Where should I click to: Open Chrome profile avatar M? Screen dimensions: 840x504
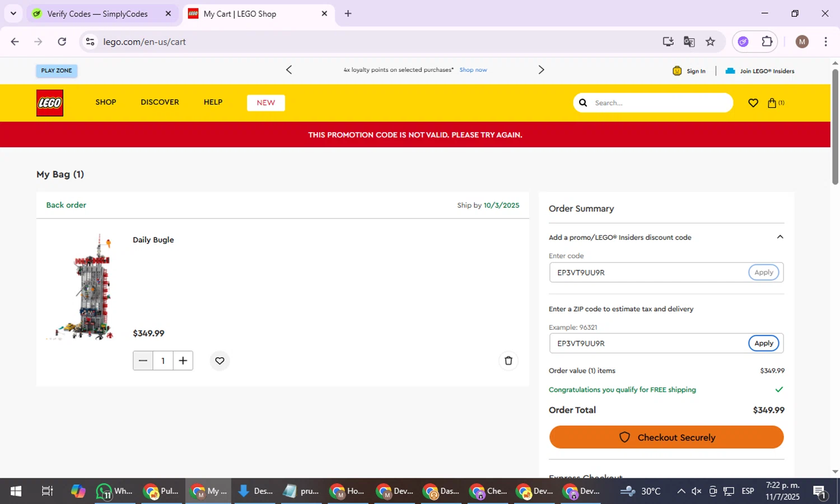click(x=802, y=42)
